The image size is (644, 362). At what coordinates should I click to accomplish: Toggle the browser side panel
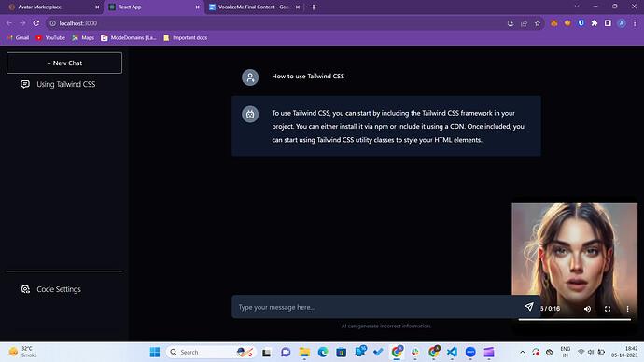[x=608, y=23]
